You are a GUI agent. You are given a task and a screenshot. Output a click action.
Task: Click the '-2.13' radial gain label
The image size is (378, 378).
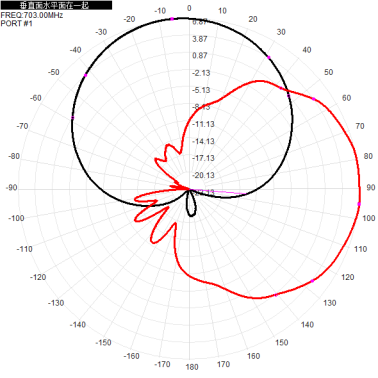point(201,73)
